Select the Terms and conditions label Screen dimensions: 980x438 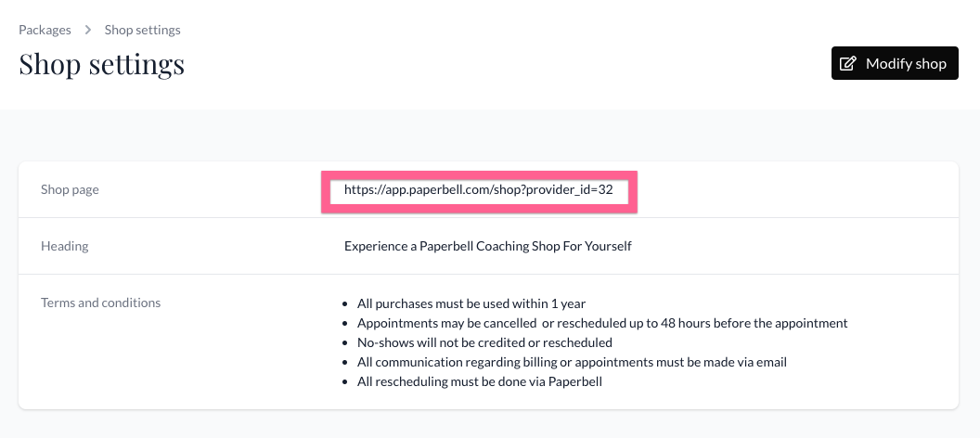click(100, 303)
